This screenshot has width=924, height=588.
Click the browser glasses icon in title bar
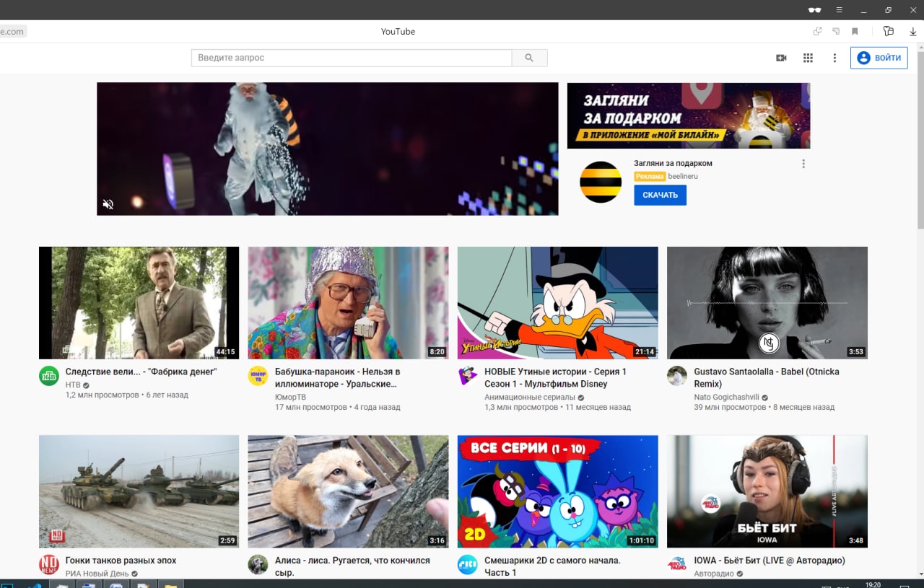815,10
